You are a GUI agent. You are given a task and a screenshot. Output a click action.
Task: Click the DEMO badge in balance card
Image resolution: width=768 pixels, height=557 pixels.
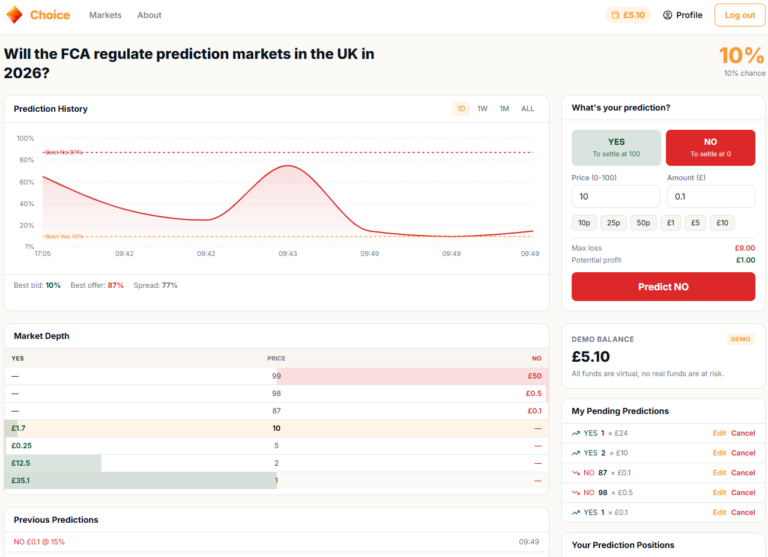(x=741, y=339)
